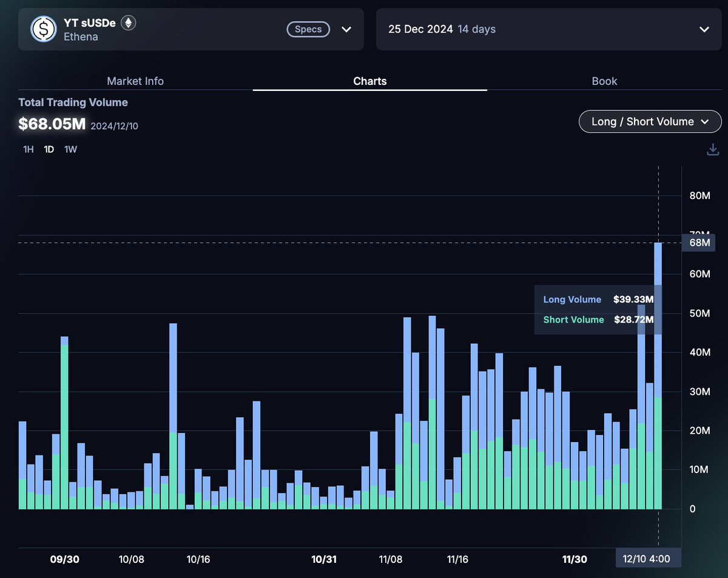Click the 20M y-axis label

pos(699,431)
